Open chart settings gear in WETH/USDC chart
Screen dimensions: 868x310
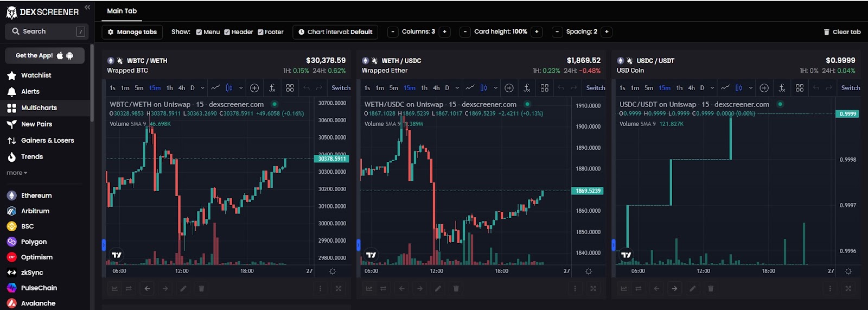point(589,271)
